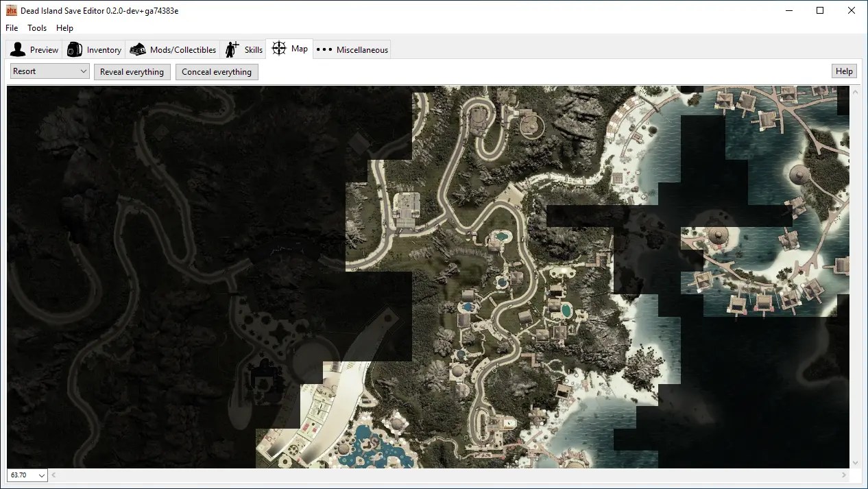
Task: Open the 63.70 zoom level dropdown
Action: (x=27, y=475)
